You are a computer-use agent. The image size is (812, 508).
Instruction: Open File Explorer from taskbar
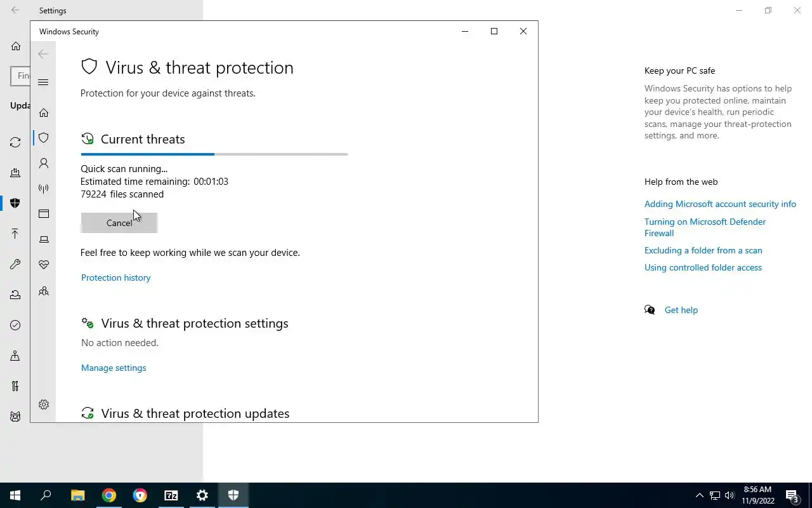[77, 495]
